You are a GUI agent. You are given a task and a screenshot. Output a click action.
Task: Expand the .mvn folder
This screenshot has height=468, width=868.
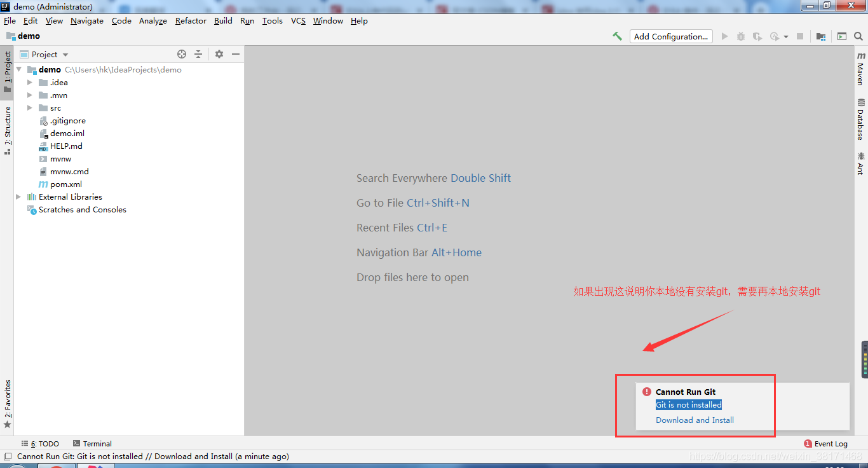[29, 95]
